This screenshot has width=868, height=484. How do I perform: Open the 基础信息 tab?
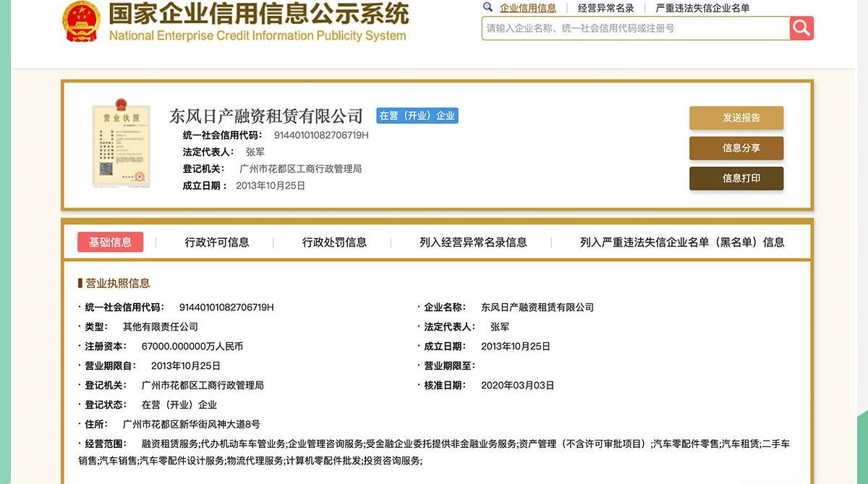pyautogui.click(x=110, y=242)
